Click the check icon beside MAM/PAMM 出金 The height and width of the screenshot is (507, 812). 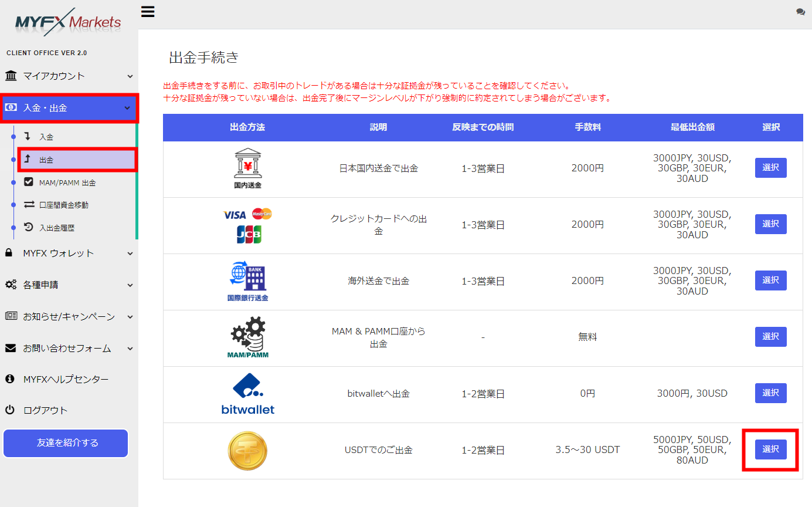[29, 182]
